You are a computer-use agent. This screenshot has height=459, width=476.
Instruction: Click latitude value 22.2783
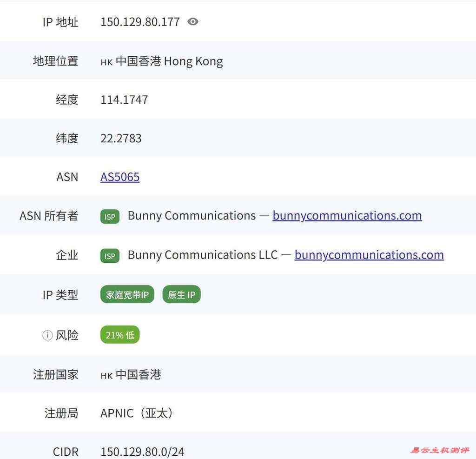pyautogui.click(x=121, y=139)
